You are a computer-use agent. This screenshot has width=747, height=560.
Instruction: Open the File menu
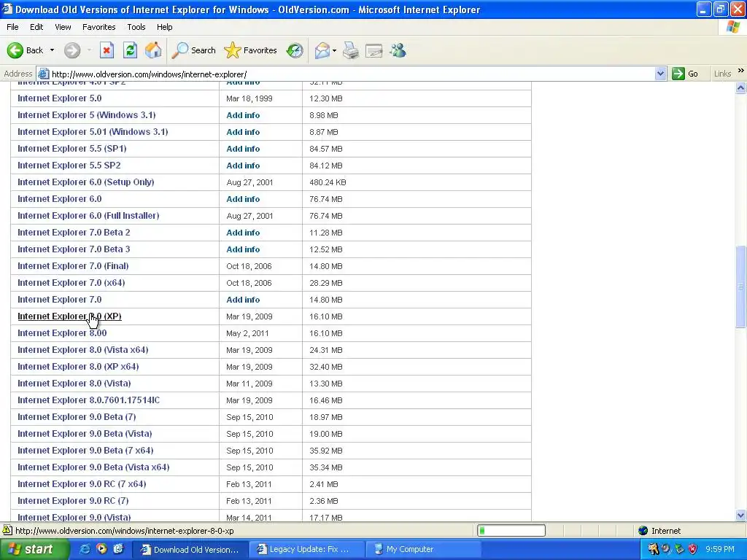[12, 27]
